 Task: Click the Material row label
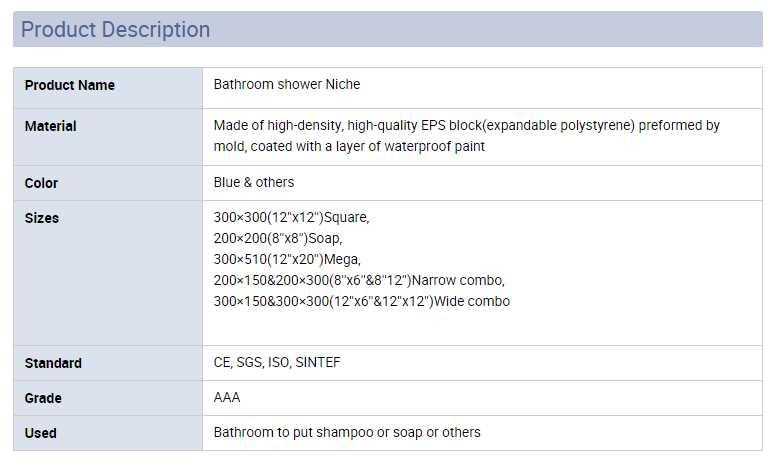point(50,127)
